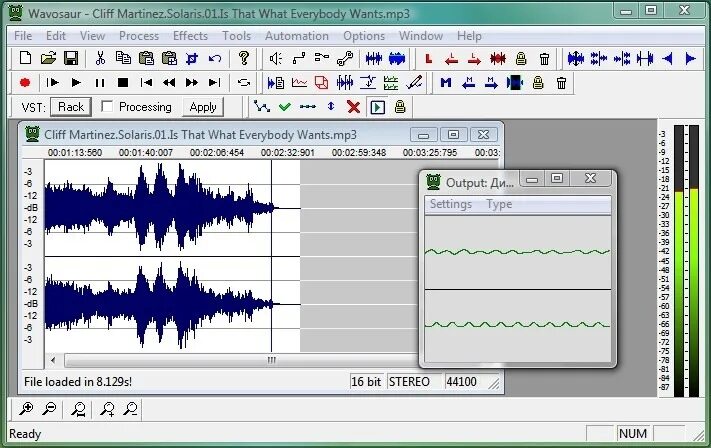Play audio with the solid triangle button
711x448 pixels.
click(76, 83)
